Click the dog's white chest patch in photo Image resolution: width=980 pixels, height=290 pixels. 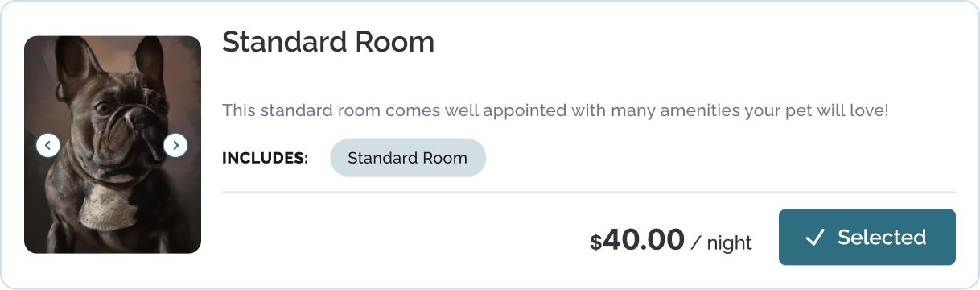click(x=105, y=205)
